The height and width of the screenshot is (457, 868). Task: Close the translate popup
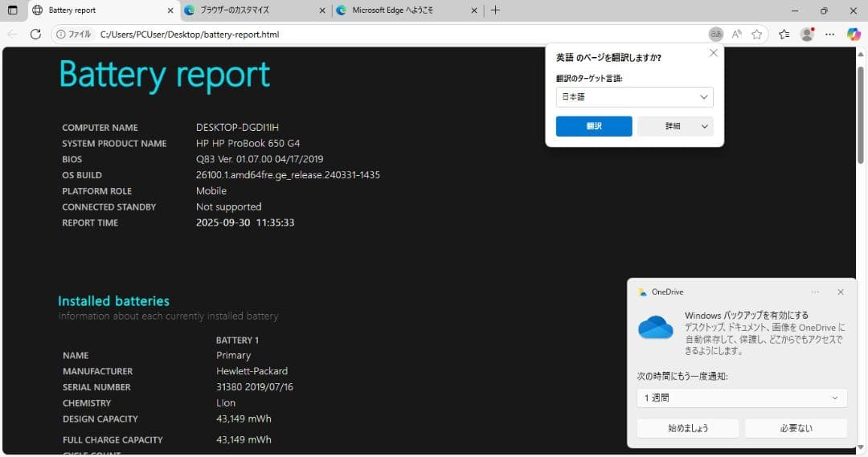[714, 53]
